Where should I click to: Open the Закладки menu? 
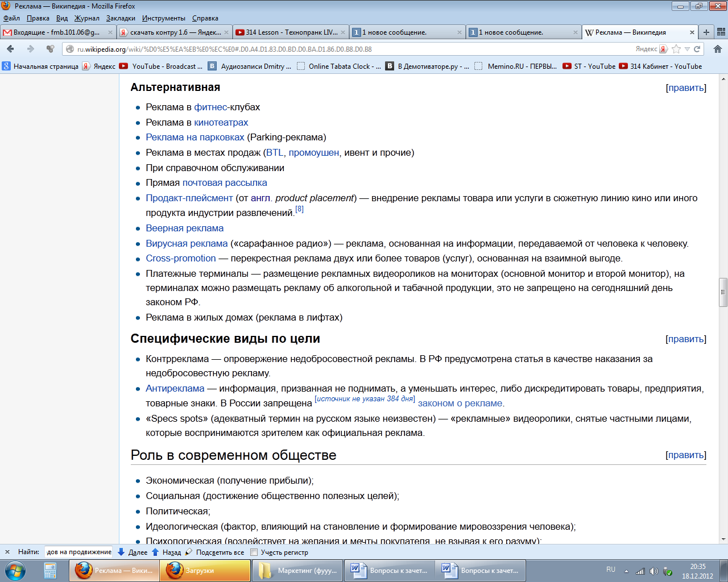tap(121, 18)
